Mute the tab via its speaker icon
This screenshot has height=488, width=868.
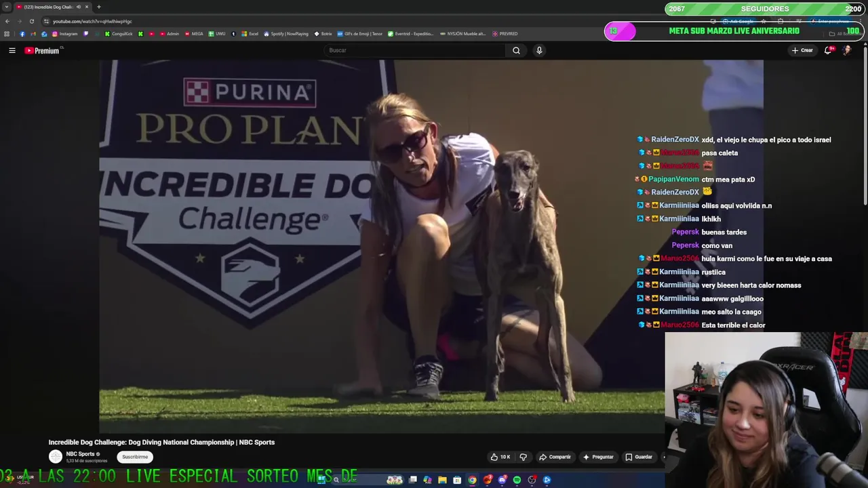79,7
